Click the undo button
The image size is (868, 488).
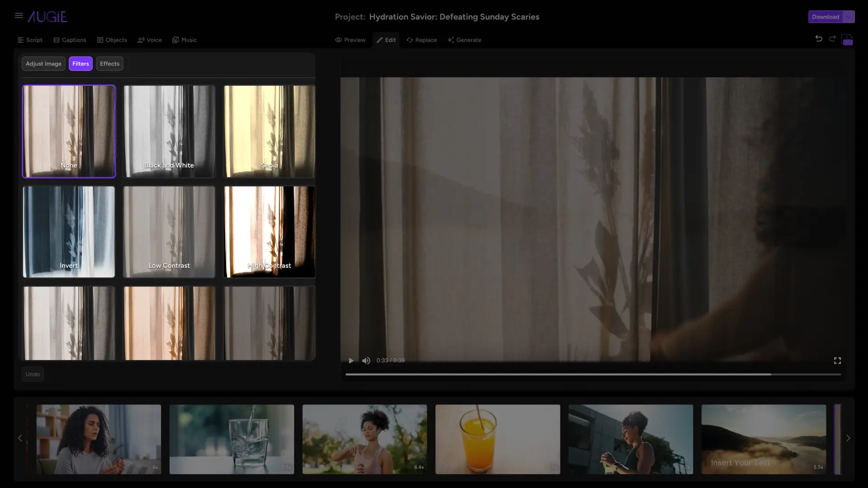click(33, 374)
